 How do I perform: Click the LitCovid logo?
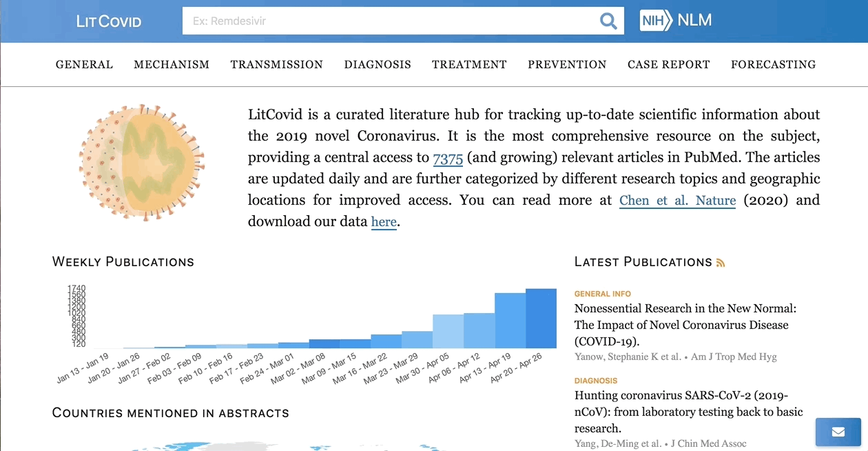109,21
